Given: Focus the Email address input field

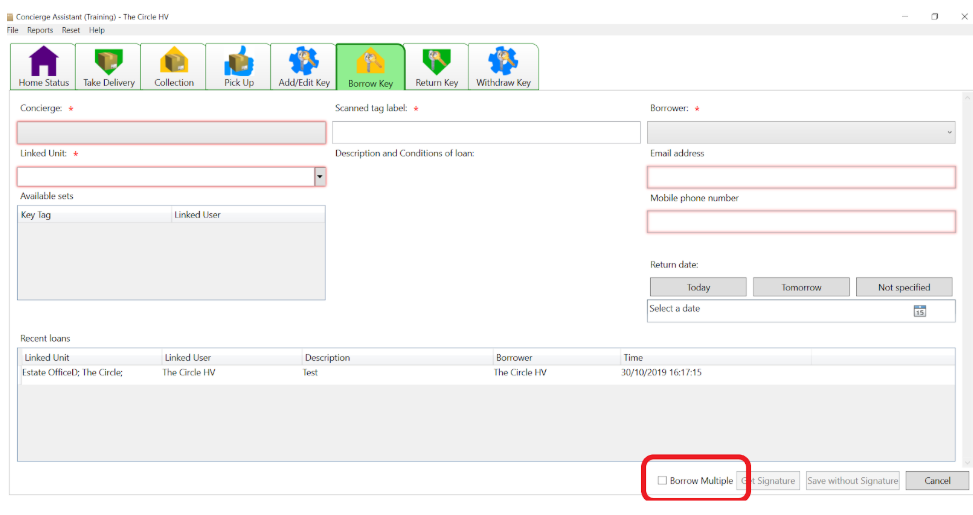Looking at the screenshot, I should pyautogui.click(x=801, y=177).
